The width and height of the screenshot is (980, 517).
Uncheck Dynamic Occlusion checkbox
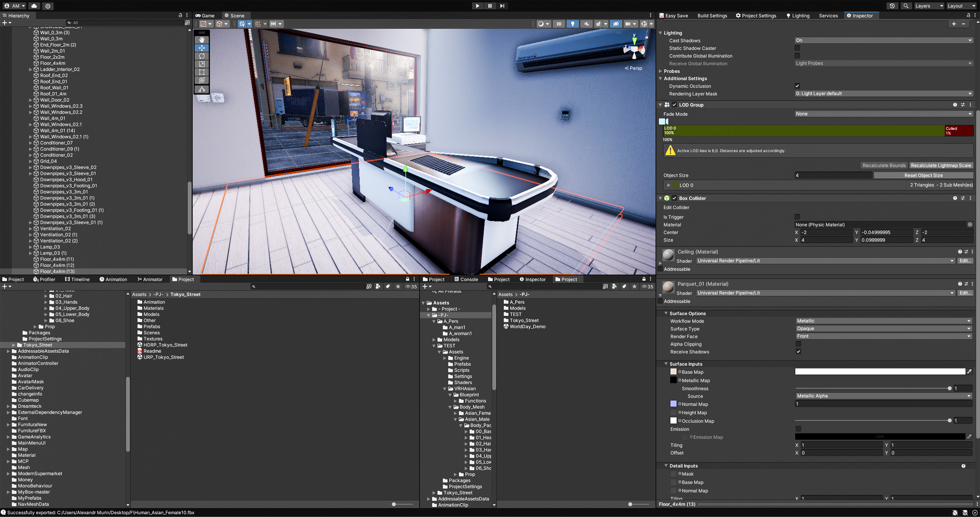[797, 86]
